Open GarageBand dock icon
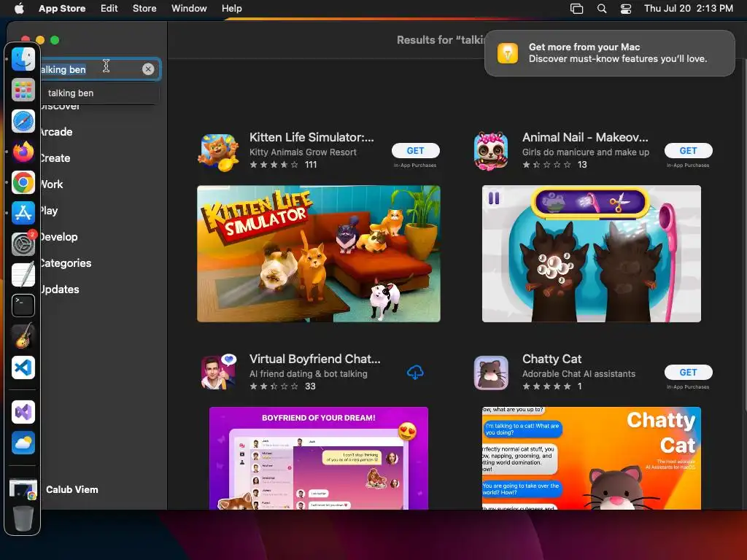The width and height of the screenshot is (747, 560). pyautogui.click(x=23, y=336)
